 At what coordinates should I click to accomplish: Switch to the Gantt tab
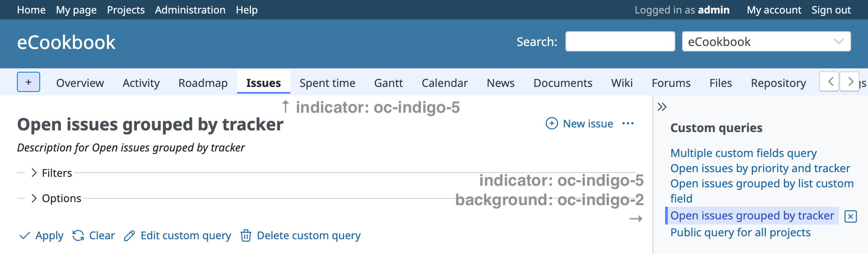(388, 83)
